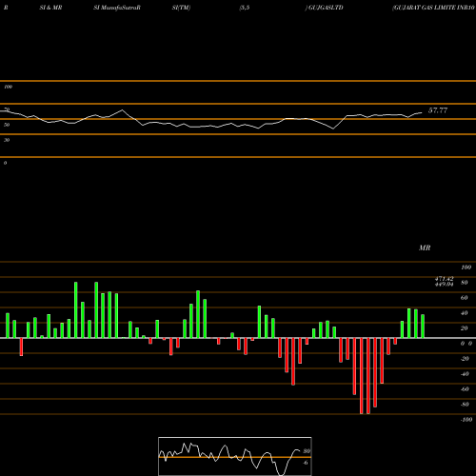Click the "30" label on RSI axis
The width and height of the screenshot is (476, 476).
(x=7, y=140)
